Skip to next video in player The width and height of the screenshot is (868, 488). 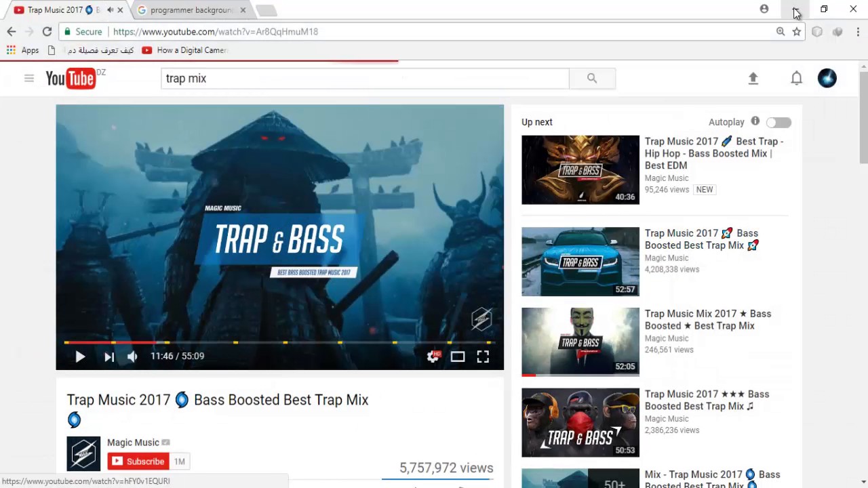pos(109,357)
